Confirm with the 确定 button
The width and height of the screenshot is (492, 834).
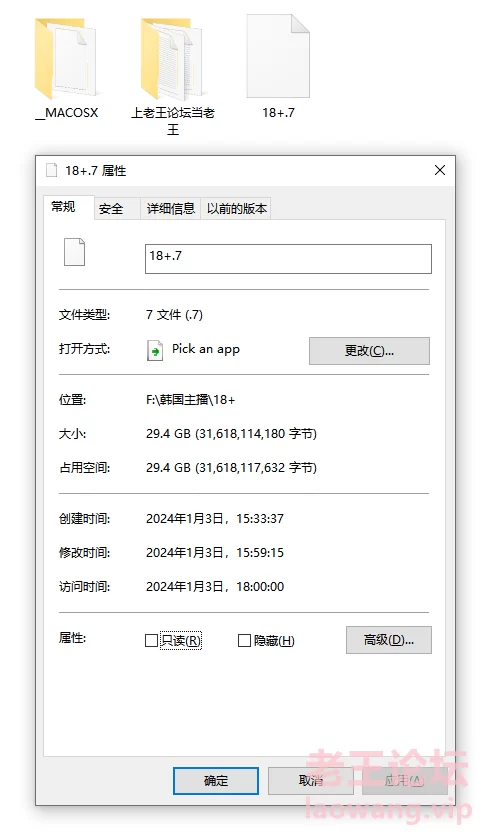[x=216, y=781]
